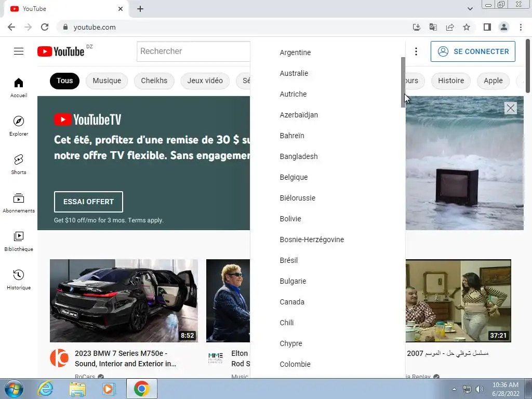Open the YouTube hamburger guide menu

(19, 51)
